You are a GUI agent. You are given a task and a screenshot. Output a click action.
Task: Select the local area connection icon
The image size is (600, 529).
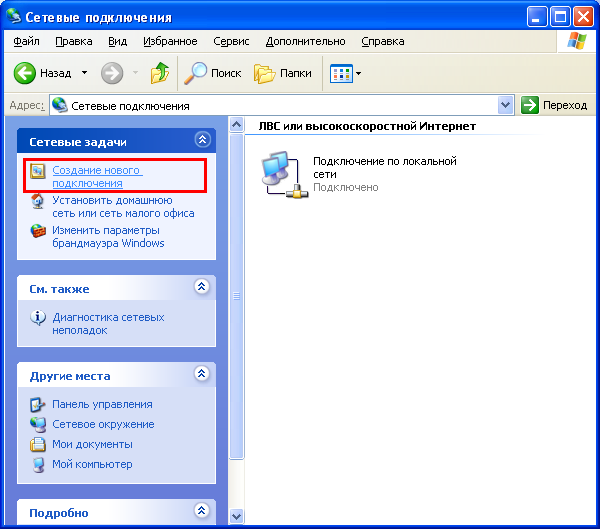tap(284, 175)
